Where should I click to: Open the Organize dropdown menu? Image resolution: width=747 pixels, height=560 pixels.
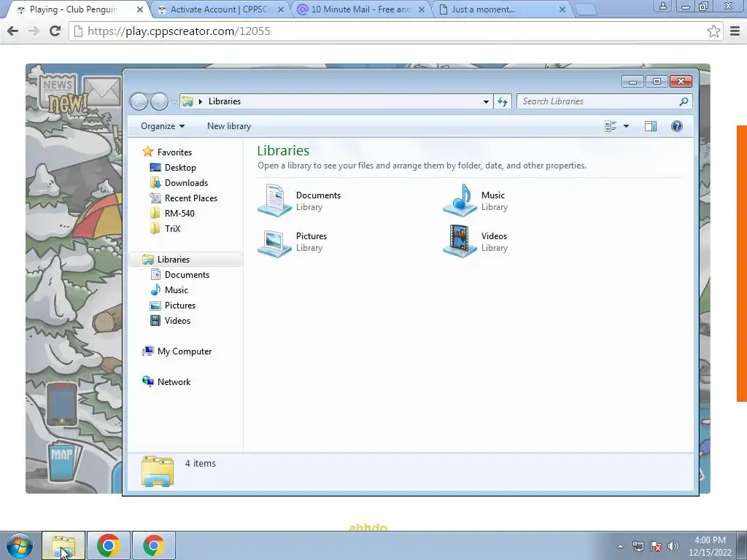[163, 126]
